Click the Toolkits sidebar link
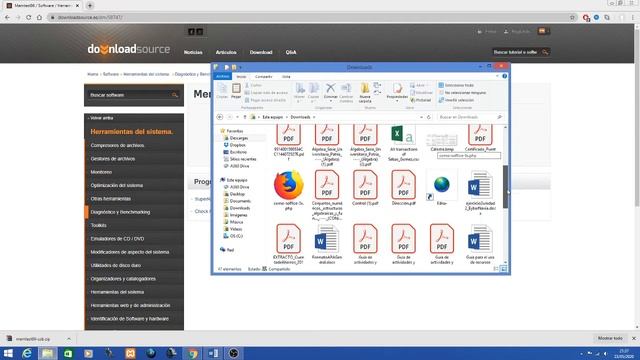The width and height of the screenshot is (640, 360). (98, 225)
